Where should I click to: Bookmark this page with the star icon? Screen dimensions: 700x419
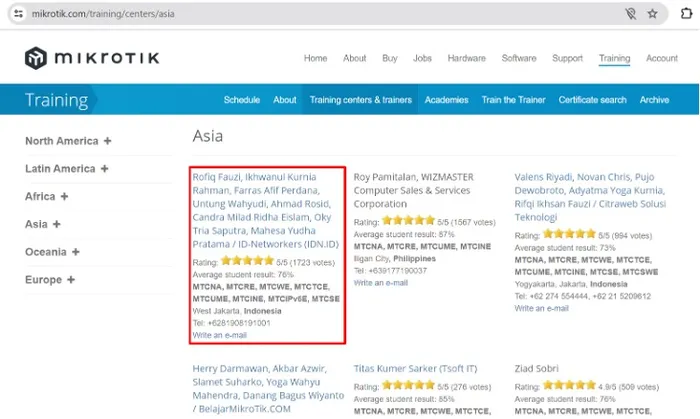(652, 14)
